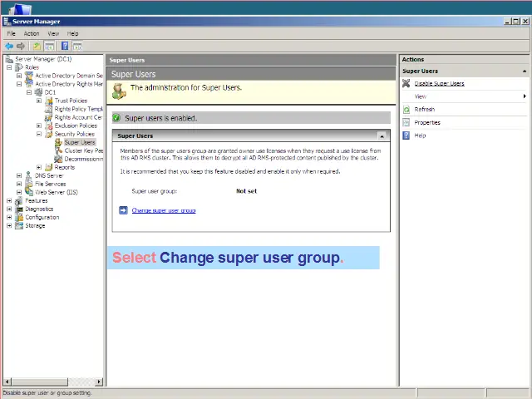Collapse the DC1 cluster node

(29, 92)
